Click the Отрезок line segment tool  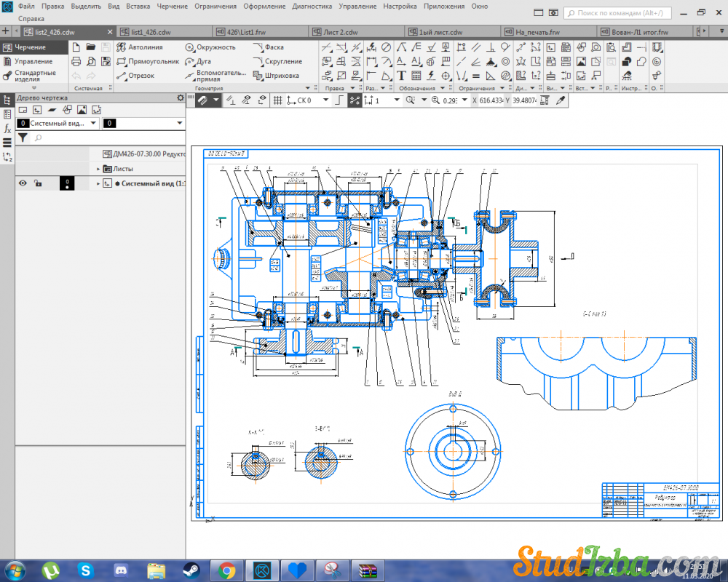[135, 76]
